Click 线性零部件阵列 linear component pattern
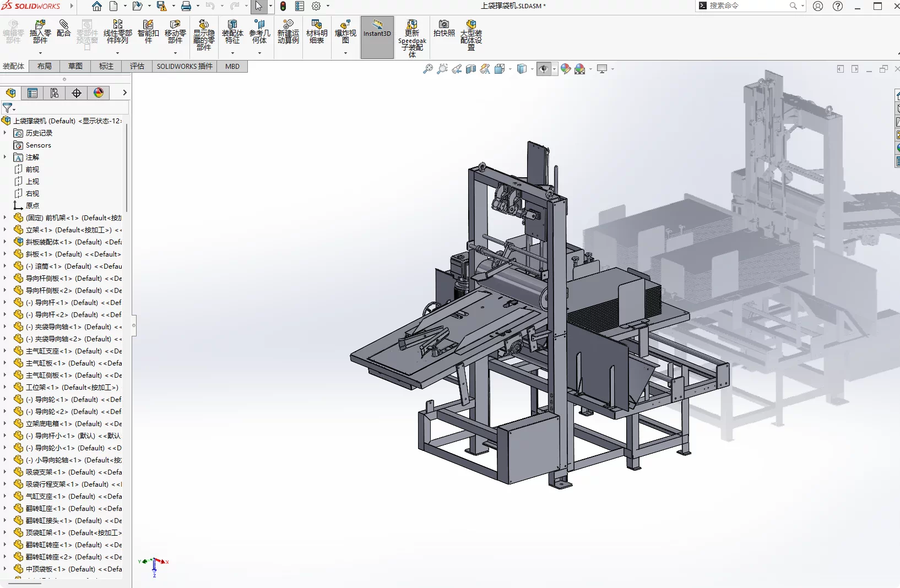Viewport: 900px width, 588px height. (118, 32)
